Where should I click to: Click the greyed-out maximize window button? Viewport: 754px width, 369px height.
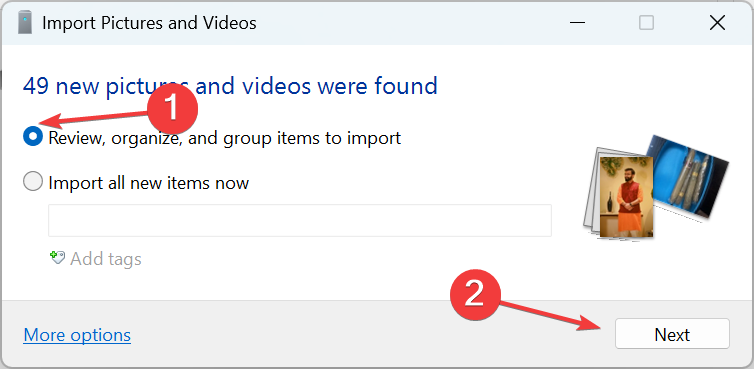click(x=646, y=23)
